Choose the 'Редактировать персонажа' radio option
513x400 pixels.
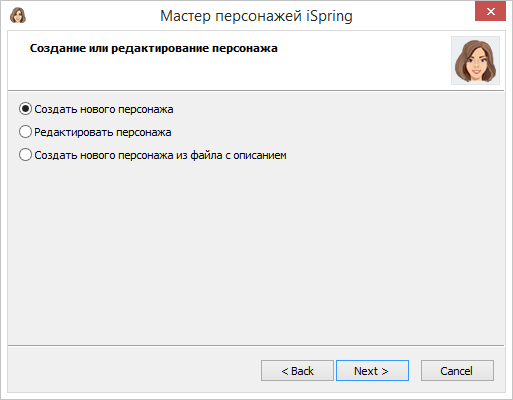click(25, 132)
